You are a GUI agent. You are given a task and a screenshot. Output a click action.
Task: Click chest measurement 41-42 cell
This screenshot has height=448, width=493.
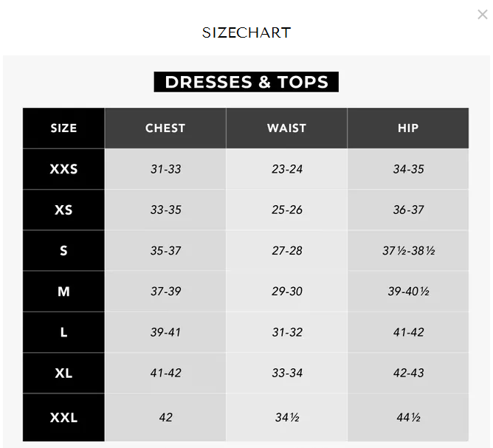[165, 373]
